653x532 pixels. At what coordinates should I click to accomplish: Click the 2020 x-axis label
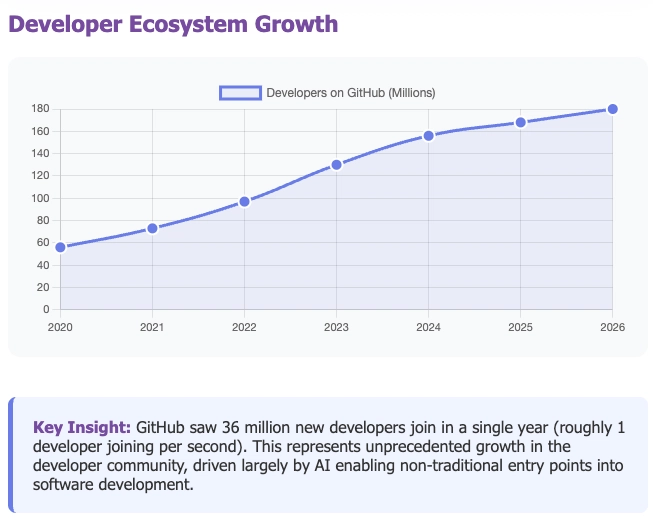click(60, 327)
